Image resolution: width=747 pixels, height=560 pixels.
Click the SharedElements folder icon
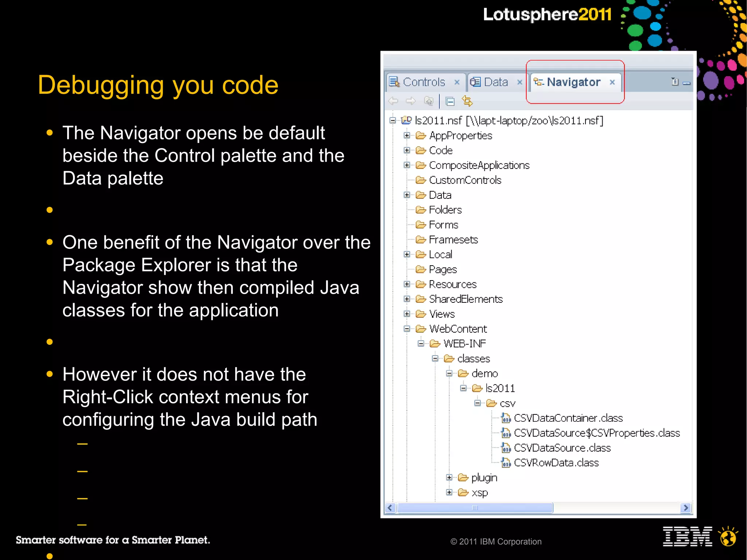(421, 299)
